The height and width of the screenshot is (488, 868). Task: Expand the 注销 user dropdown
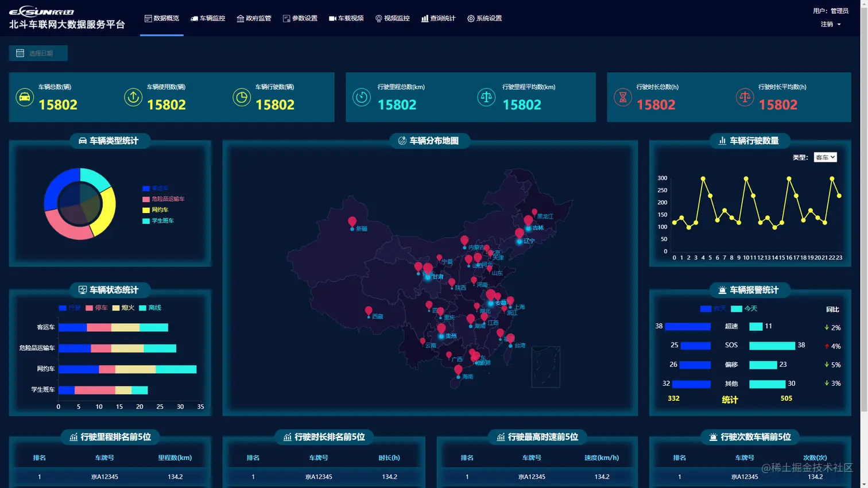pos(831,24)
